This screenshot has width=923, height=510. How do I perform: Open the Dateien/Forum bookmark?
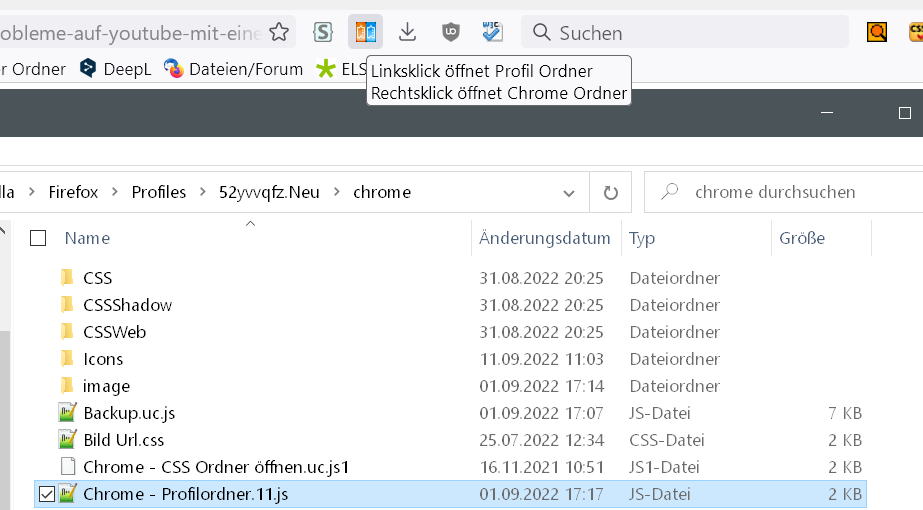point(234,69)
